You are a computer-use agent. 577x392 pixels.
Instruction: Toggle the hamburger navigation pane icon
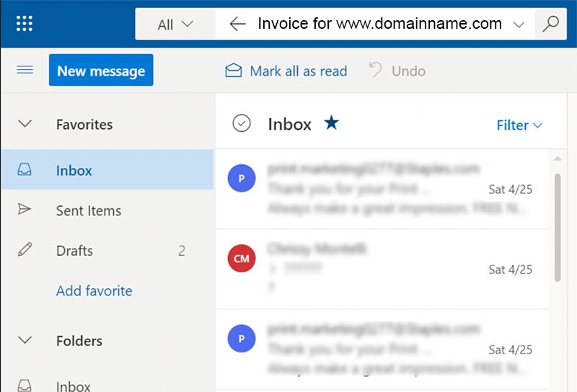pos(25,71)
